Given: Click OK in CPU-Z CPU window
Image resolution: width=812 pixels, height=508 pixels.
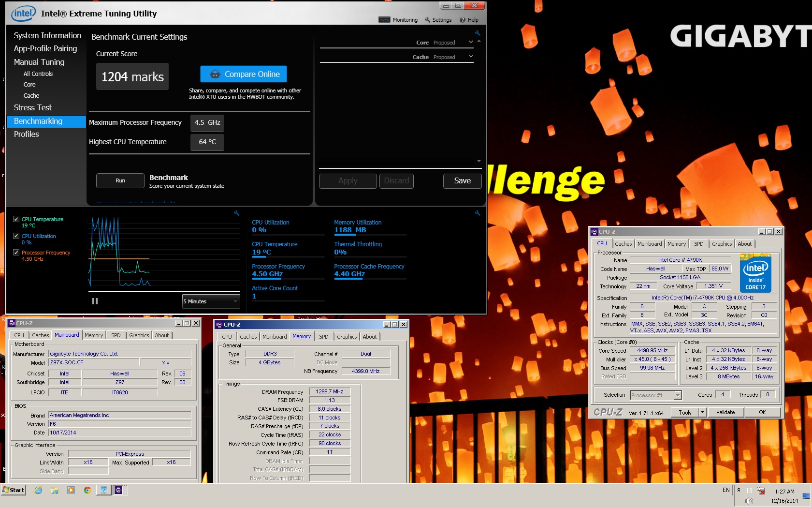Looking at the screenshot, I should click(762, 412).
